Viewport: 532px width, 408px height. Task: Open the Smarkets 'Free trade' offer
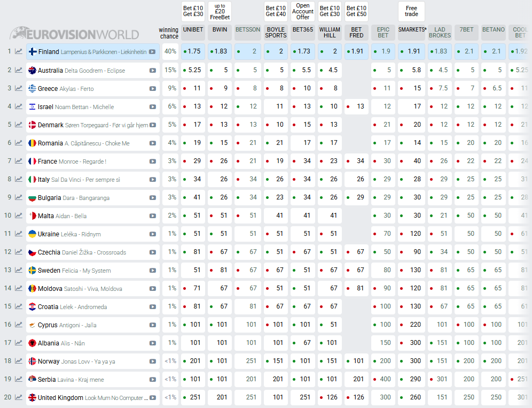pos(411,11)
